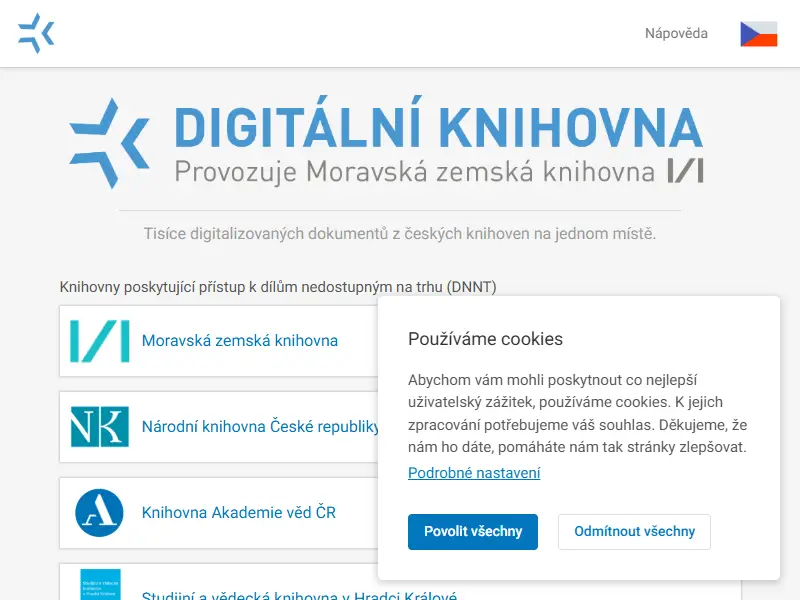Screen dimensions: 800x600
Task: Open Studijní a vědecká knihovna v Hradci Králové
Action: click(x=299, y=595)
